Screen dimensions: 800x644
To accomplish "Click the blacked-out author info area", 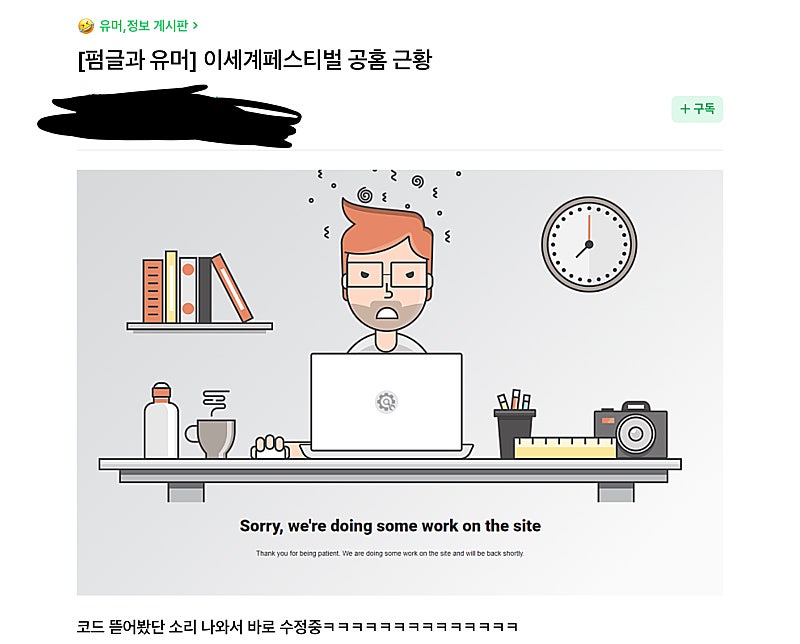I will click(x=169, y=116).
